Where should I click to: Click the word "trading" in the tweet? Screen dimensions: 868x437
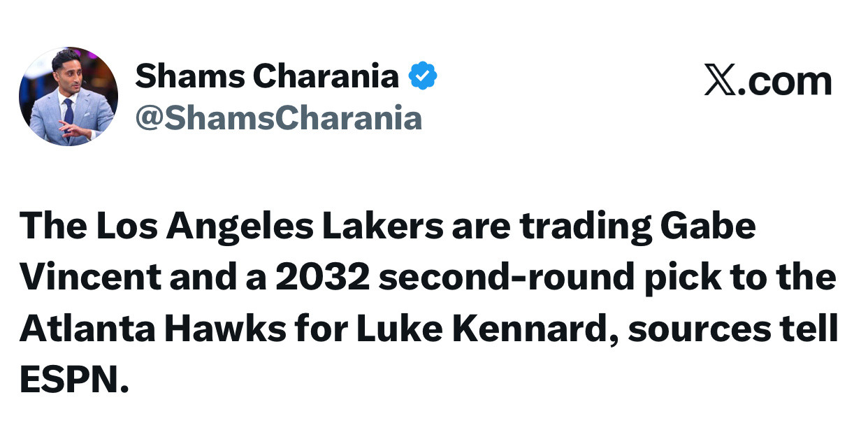pyautogui.click(x=579, y=227)
